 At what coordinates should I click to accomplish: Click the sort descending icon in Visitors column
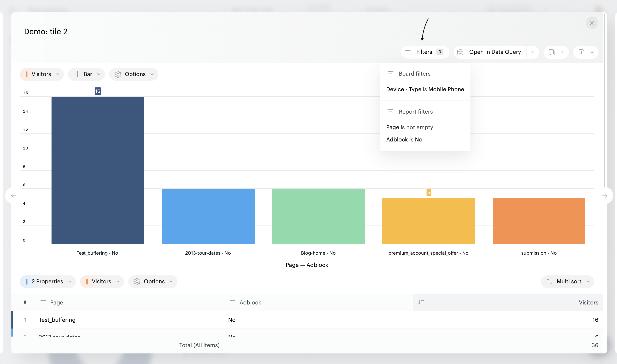tap(421, 302)
